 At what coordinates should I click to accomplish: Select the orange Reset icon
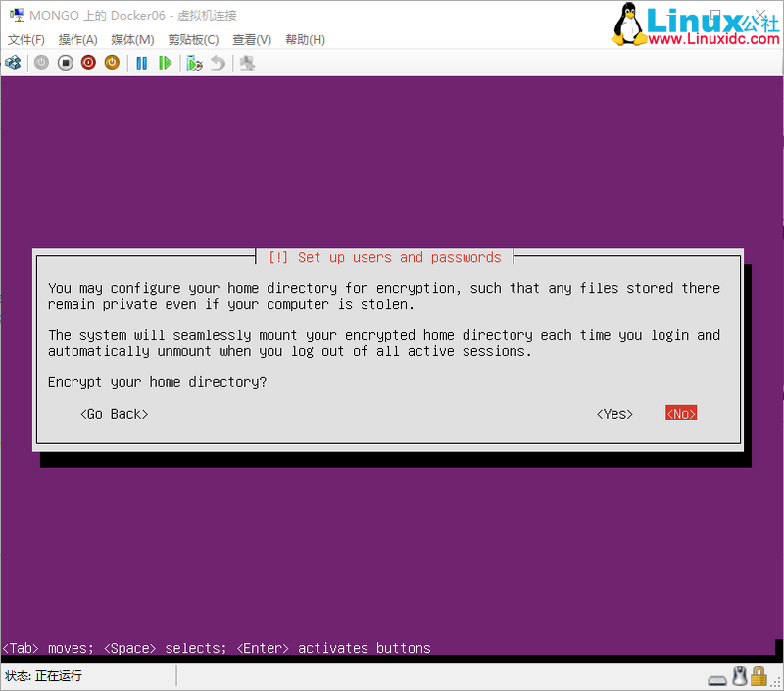click(112, 62)
